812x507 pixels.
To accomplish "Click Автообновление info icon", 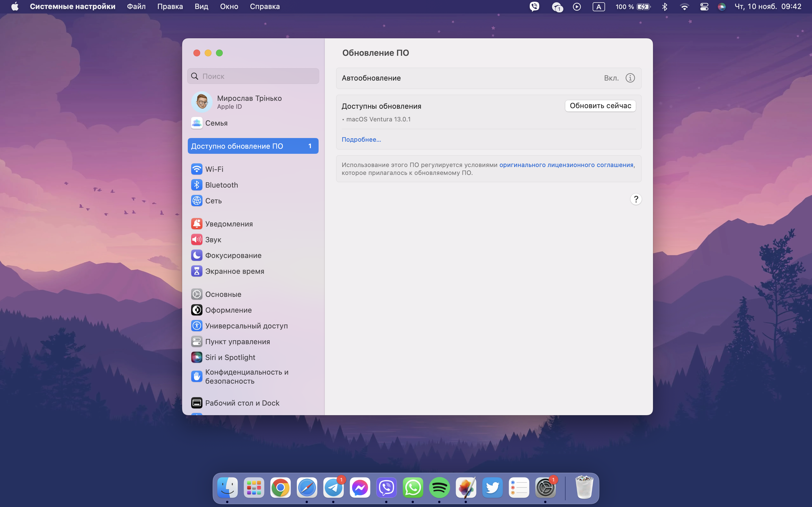I will [x=630, y=78].
